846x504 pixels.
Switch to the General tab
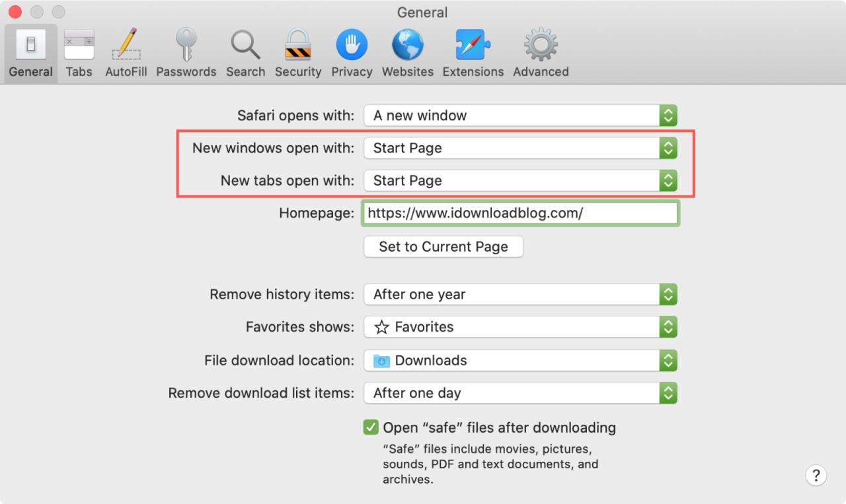click(x=30, y=52)
